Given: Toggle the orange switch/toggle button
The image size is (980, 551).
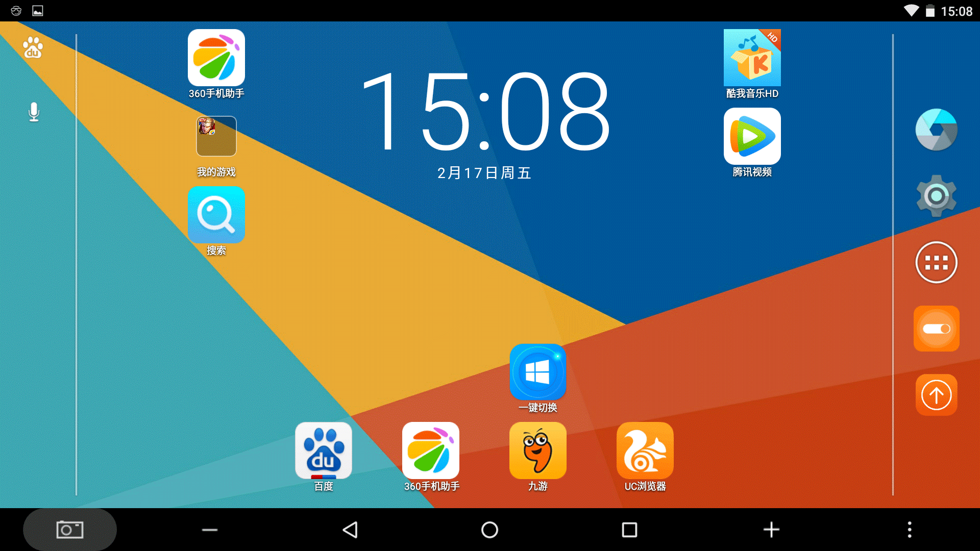Looking at the screenshot, I should (936, 329).
